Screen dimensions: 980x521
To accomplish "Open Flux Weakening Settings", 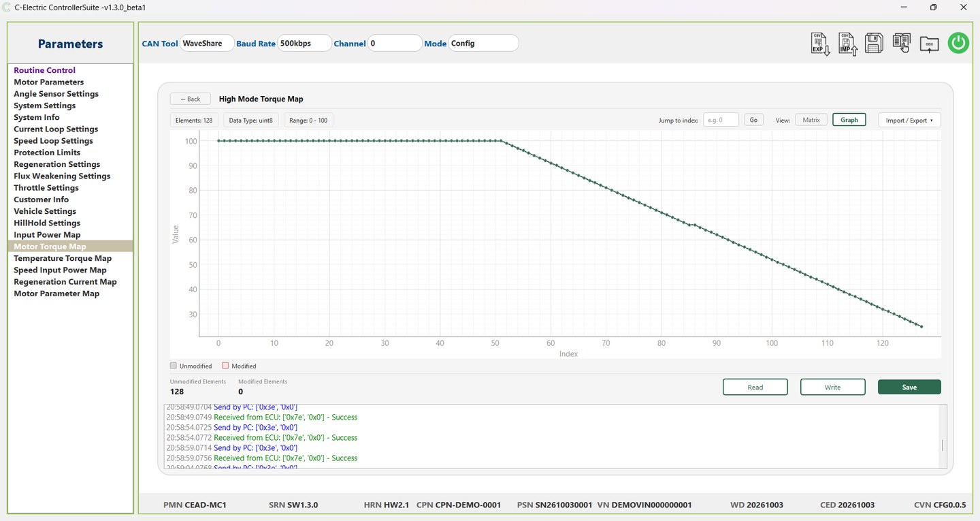I will coord(62,176).
